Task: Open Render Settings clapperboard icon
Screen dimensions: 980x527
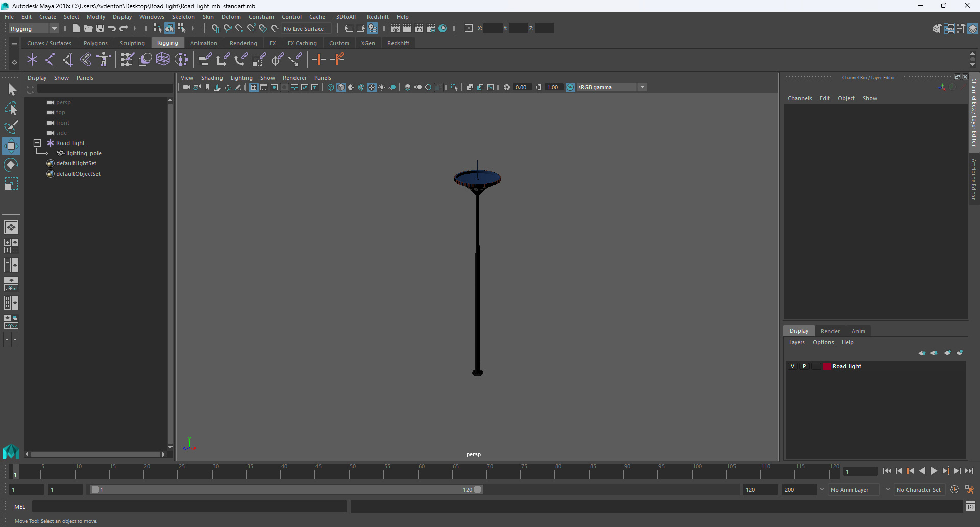Action: tap(431, 29)
